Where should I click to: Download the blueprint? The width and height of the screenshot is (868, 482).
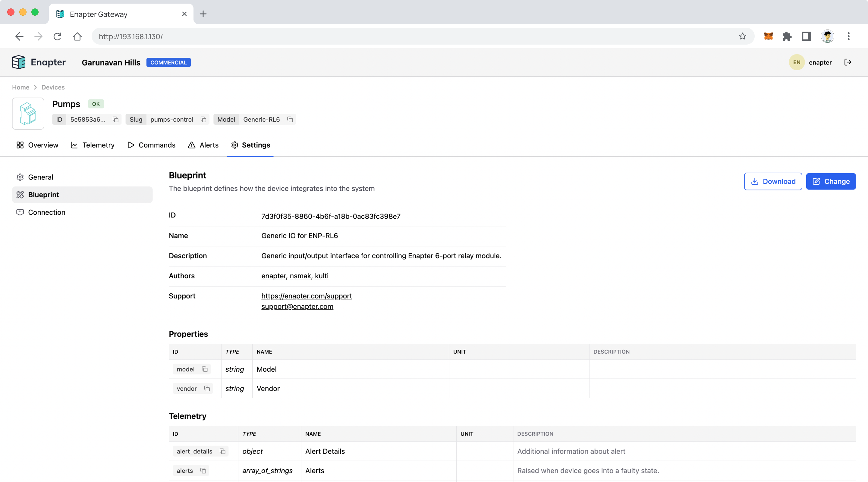(x=773, y=182)
